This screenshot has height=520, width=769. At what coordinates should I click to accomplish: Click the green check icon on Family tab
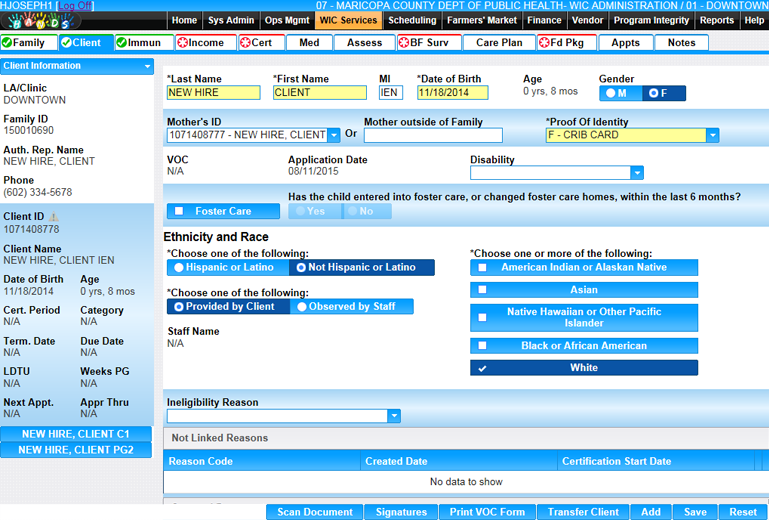[8, 43]
